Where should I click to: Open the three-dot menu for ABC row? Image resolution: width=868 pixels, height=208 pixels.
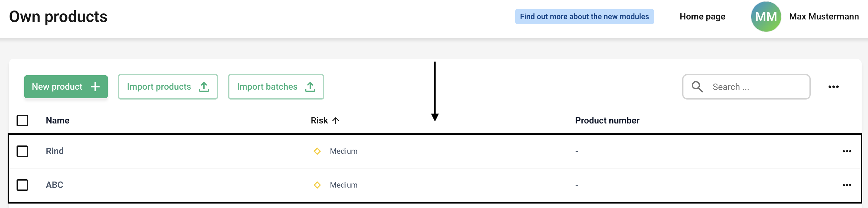click(846, 185)
